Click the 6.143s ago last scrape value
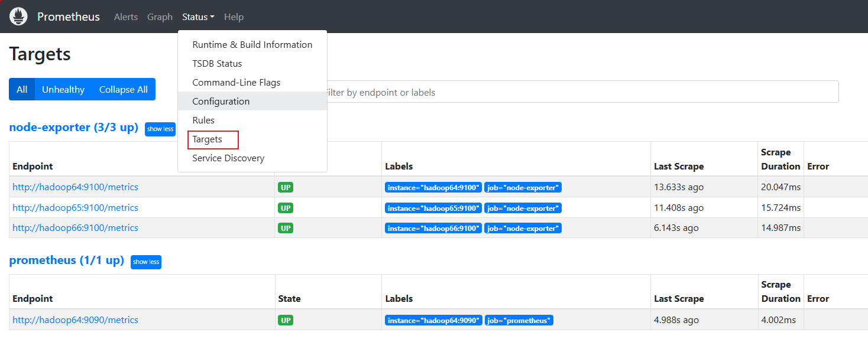This screenshot has height=352, width=868. 676,228
